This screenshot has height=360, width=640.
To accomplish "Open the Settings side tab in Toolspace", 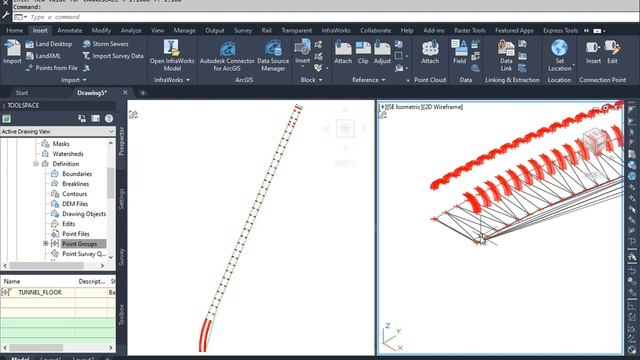I will (121, 199).
